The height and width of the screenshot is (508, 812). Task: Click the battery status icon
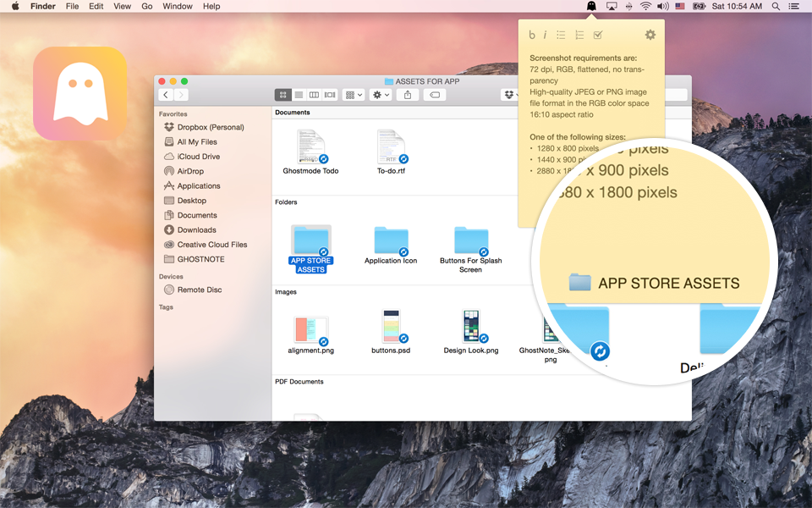pos(700,6)
